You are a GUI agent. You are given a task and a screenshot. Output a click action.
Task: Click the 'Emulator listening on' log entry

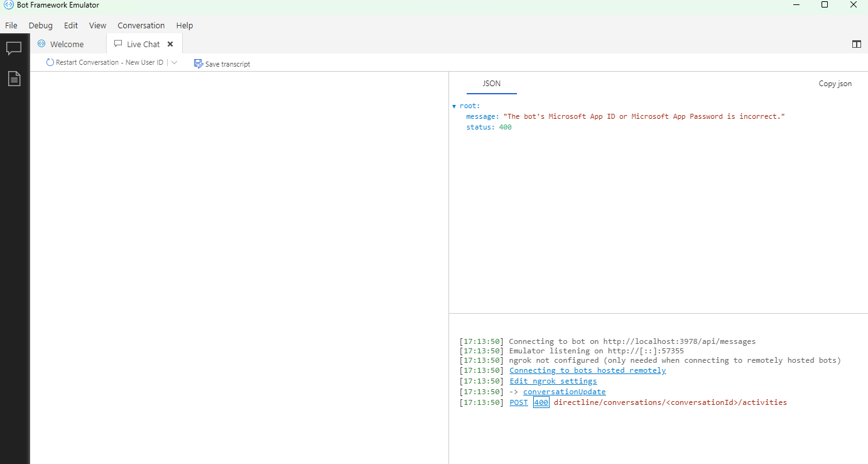click(x=597, y=351)
